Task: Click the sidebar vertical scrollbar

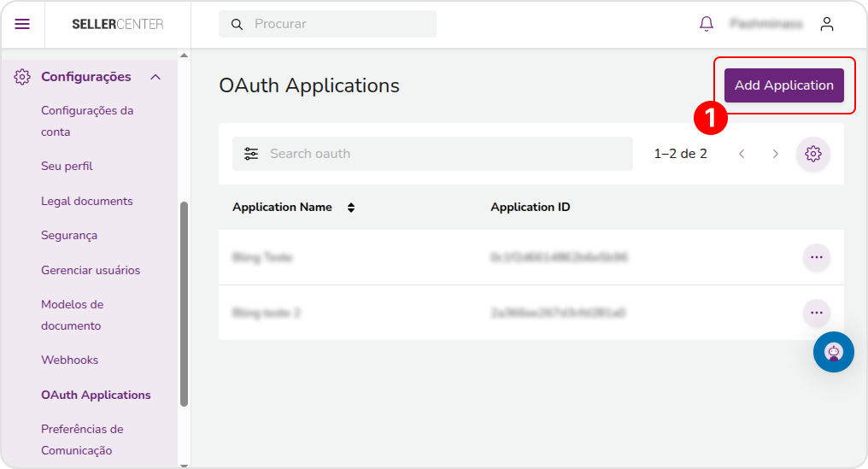Action: click(185, 304)
